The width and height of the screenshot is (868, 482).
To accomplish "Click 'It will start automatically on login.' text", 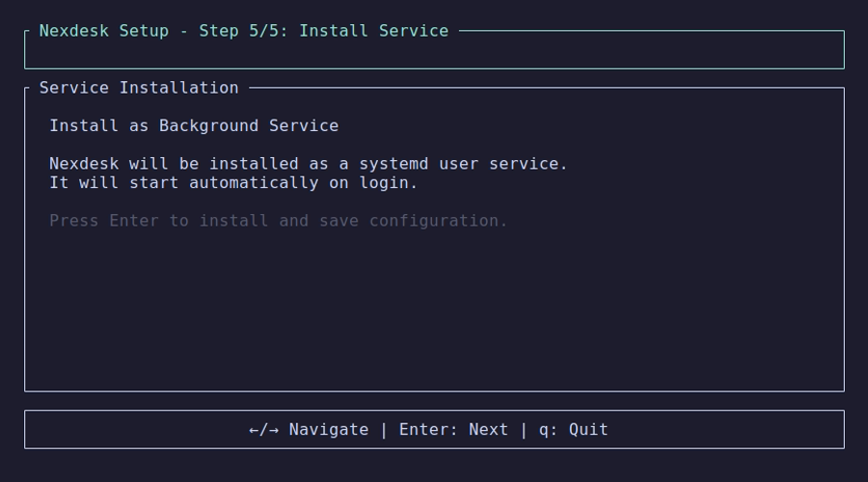I will 233,182.
